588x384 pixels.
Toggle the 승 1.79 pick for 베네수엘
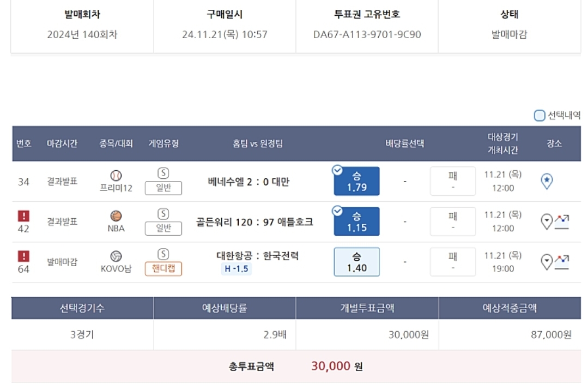click(356, 182)
